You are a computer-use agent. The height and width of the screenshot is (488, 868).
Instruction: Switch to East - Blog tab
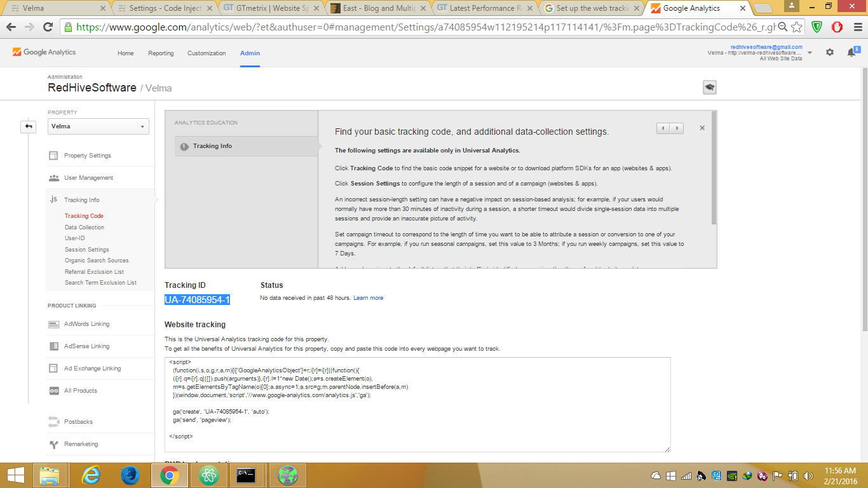[379, 8]
